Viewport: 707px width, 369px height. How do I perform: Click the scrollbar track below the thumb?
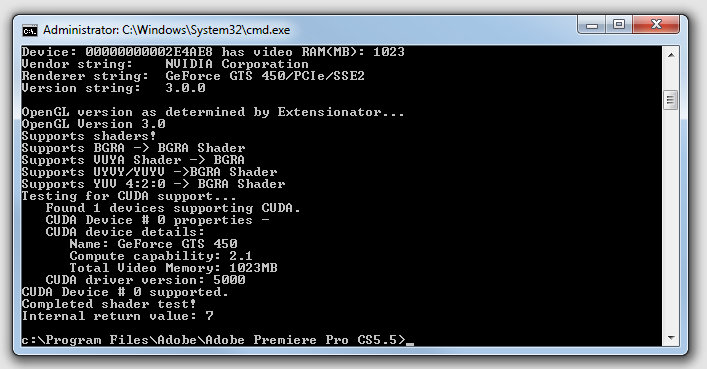coord(670,220)
